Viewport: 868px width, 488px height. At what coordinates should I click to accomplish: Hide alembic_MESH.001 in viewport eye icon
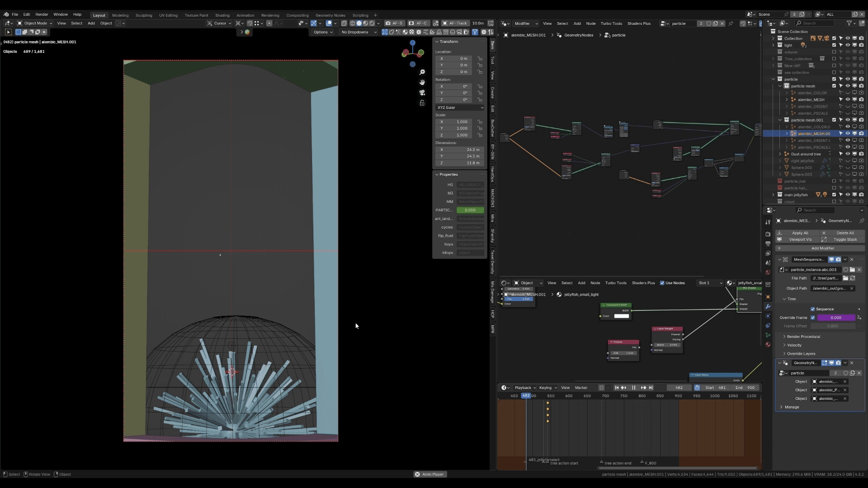[x=848, y=133]
